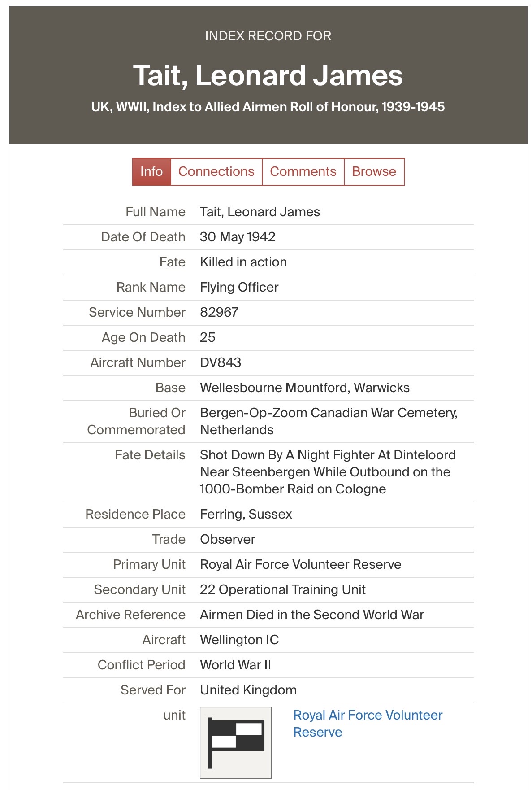
Task: Click service number 82967
Action: [x=219, y=312]
